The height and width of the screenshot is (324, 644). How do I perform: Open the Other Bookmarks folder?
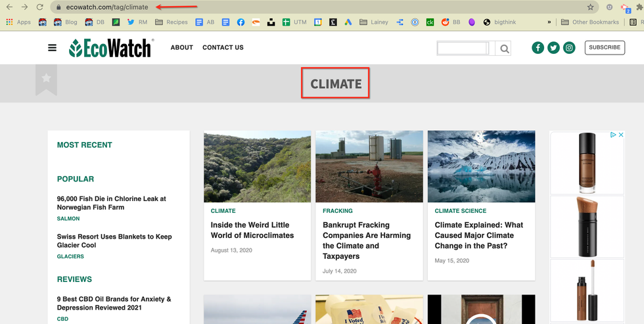point(589,22)
